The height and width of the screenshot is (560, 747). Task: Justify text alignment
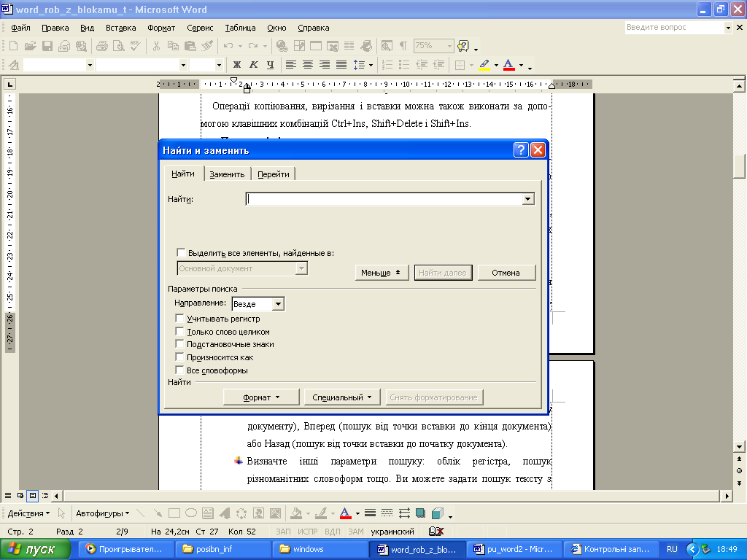(341, 65)
